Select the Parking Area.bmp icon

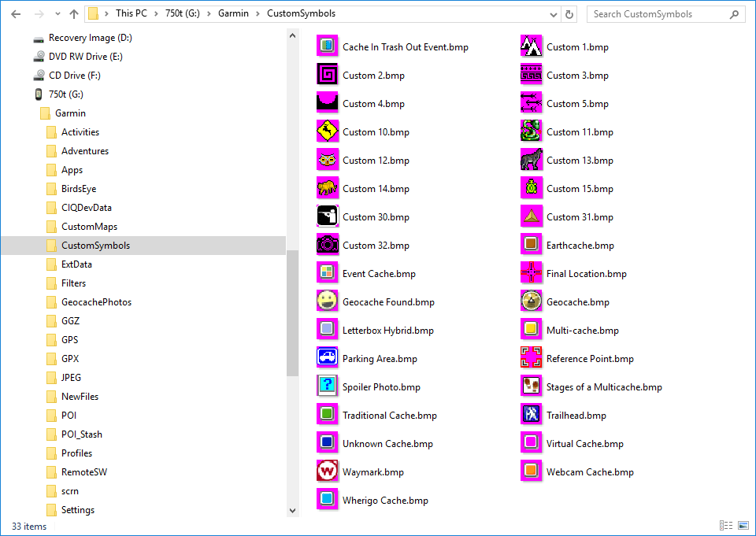327,358
